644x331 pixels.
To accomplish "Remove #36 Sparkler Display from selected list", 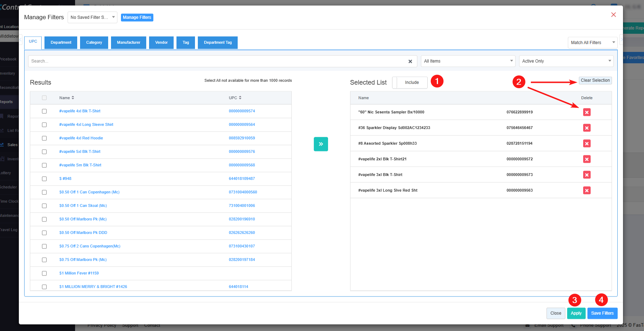I will 587,128.
